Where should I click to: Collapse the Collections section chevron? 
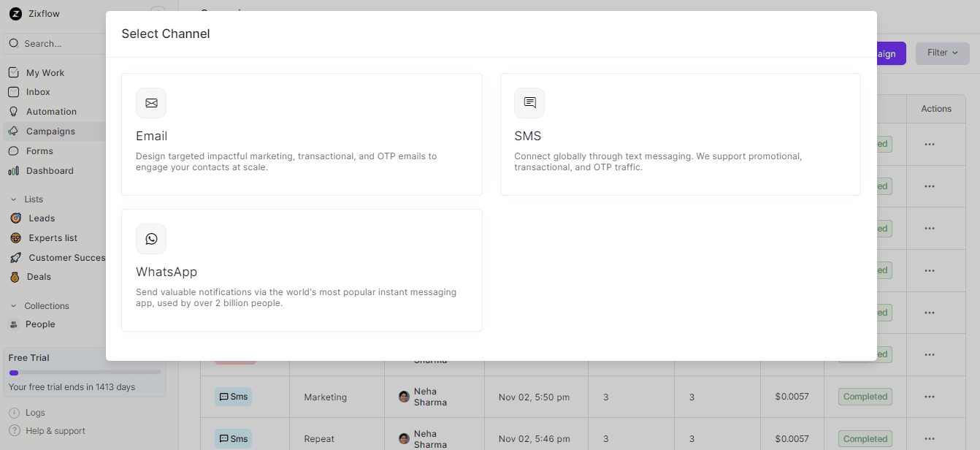coord(15,305)
